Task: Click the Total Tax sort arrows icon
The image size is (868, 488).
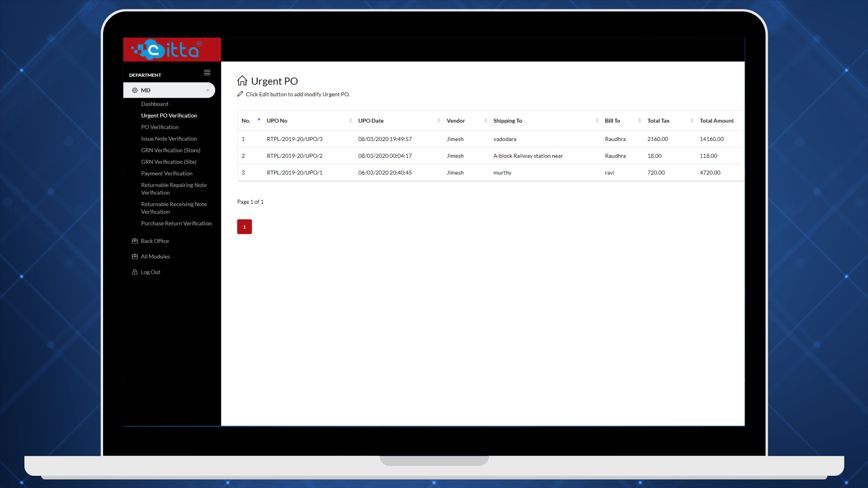Action: (x=692, y=121)
